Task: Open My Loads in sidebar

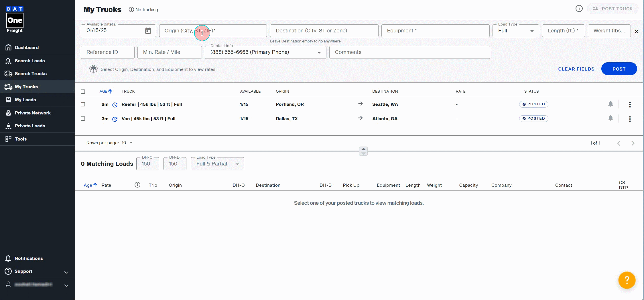Action: tap(37, 100)
